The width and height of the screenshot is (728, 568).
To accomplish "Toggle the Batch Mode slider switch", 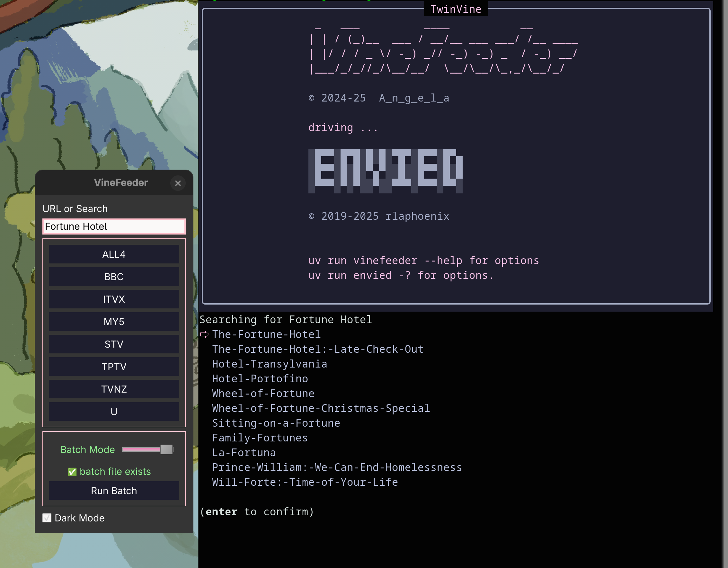I will 166,449.
